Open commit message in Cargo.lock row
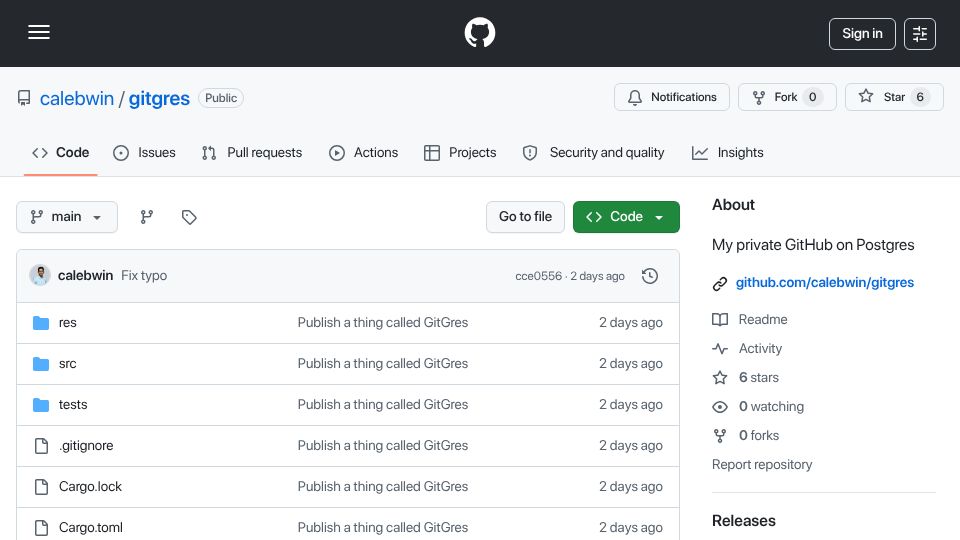This screenshot has width=960, height=540. 383,487
